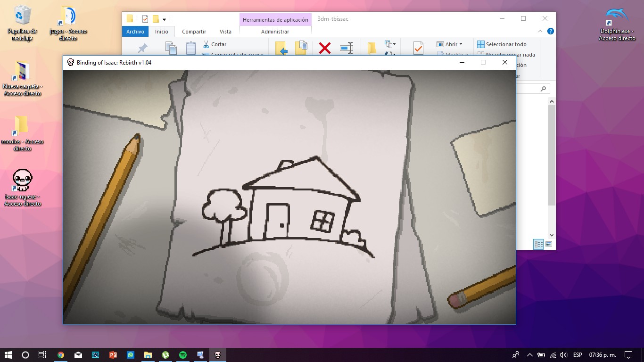Click Explorer scrollbar up arrow
The image size is (644, 362).
pos(552,101)
